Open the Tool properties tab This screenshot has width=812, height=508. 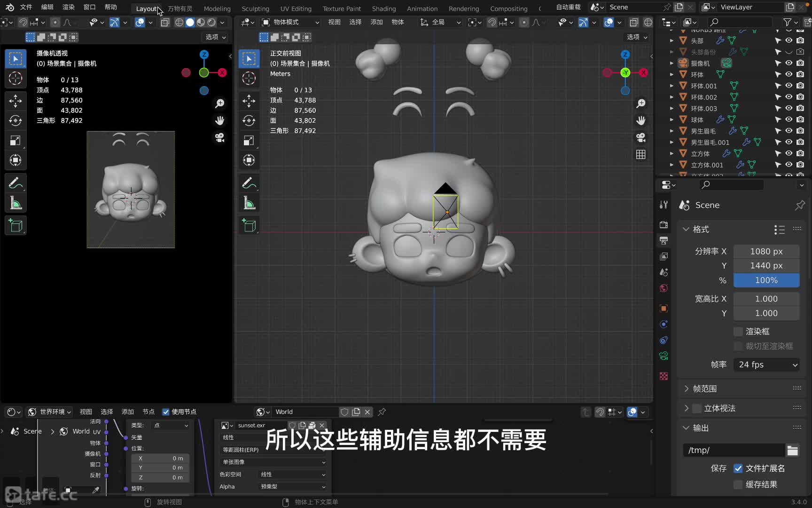(x=664, y=205)
